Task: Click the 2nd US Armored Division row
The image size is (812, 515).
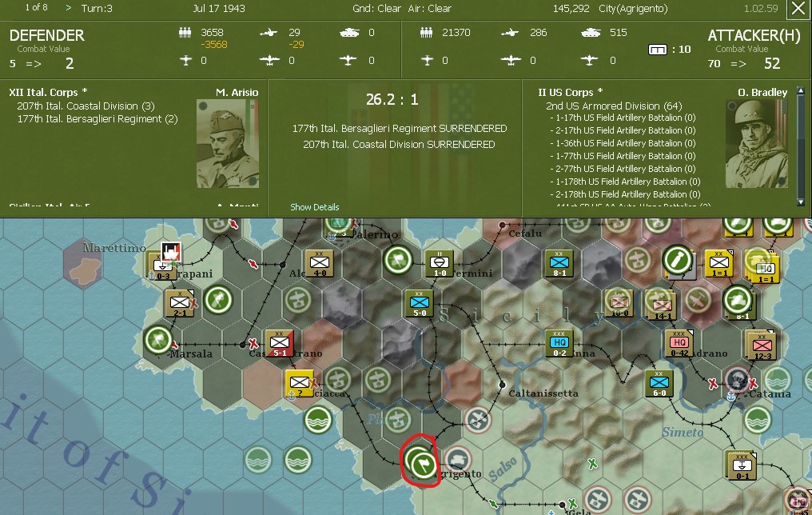Action: 614,106
